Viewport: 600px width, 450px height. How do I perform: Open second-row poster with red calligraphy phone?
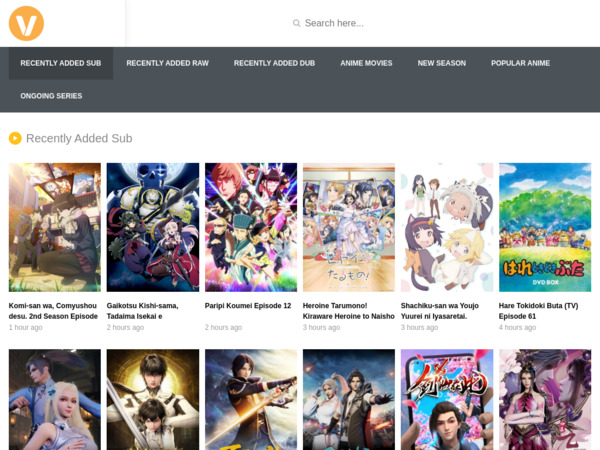coord(447,399)
